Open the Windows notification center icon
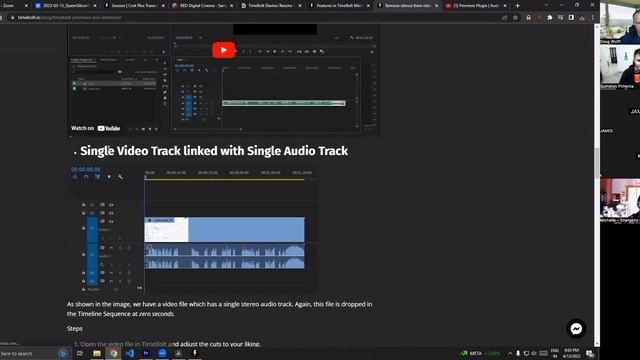This screenshot has height=360, width=640. coord(590,353)
